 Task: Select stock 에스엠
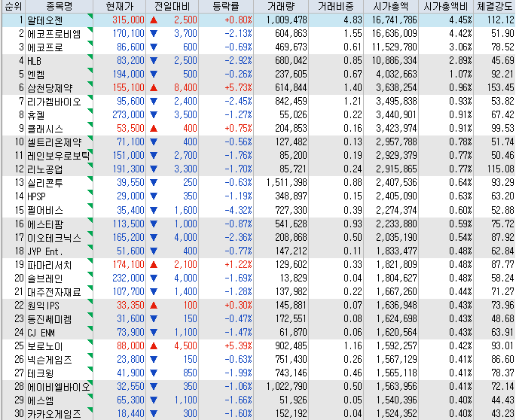(x=41, y=400)
